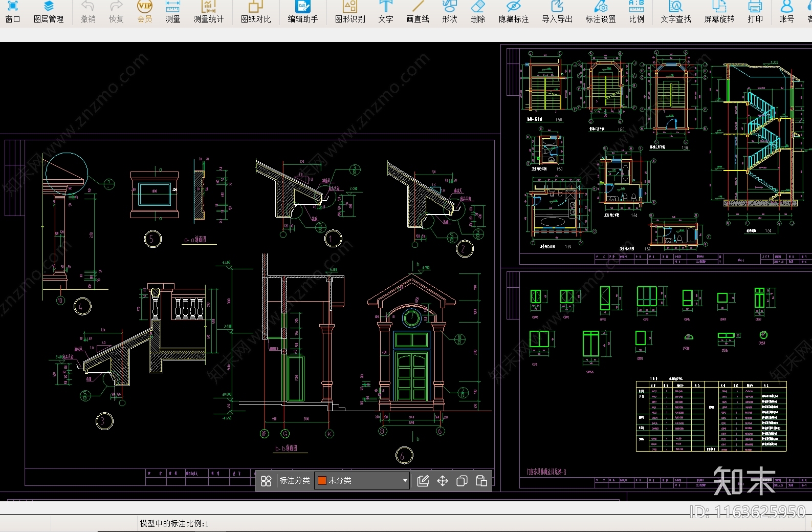Open 图层管理 layer manager
The image size is (812, 532).
[49, 12]
